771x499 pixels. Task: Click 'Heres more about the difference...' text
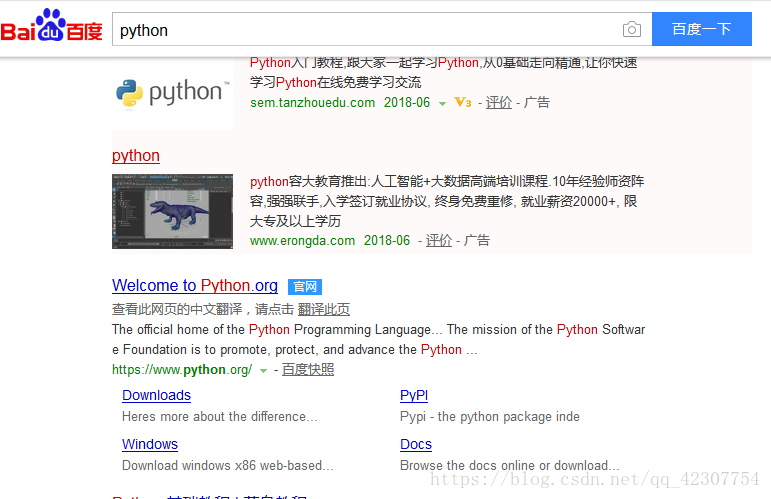point(220,416)
